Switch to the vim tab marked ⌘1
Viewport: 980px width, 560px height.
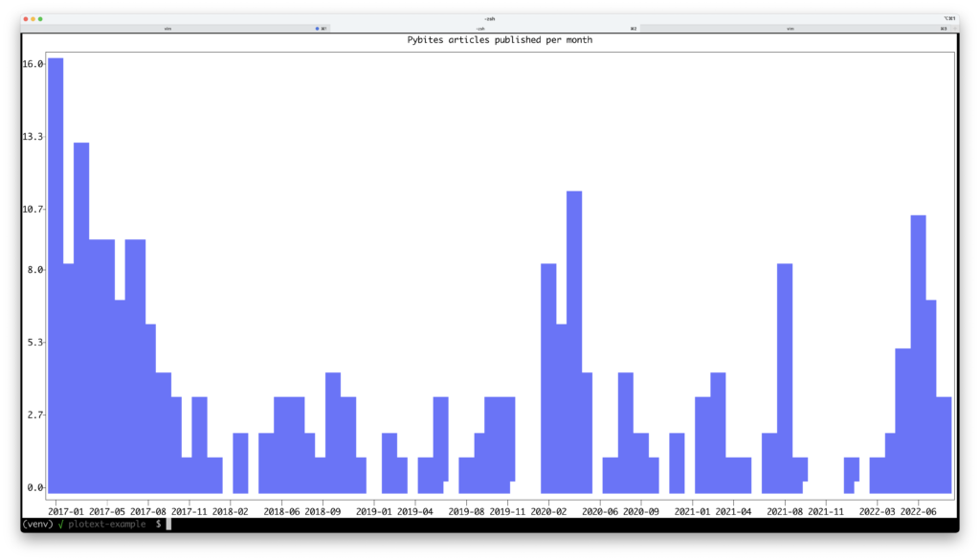pos(167,29)
